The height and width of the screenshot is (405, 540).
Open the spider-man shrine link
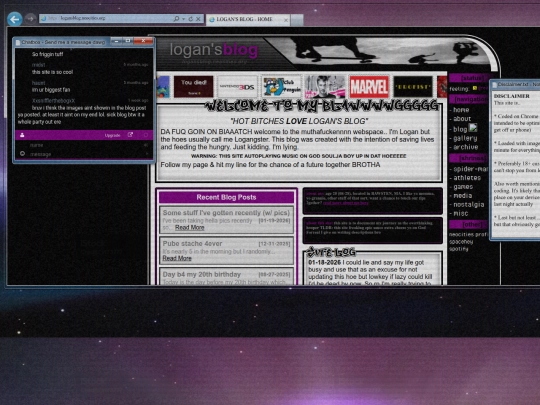coord(470,169)
